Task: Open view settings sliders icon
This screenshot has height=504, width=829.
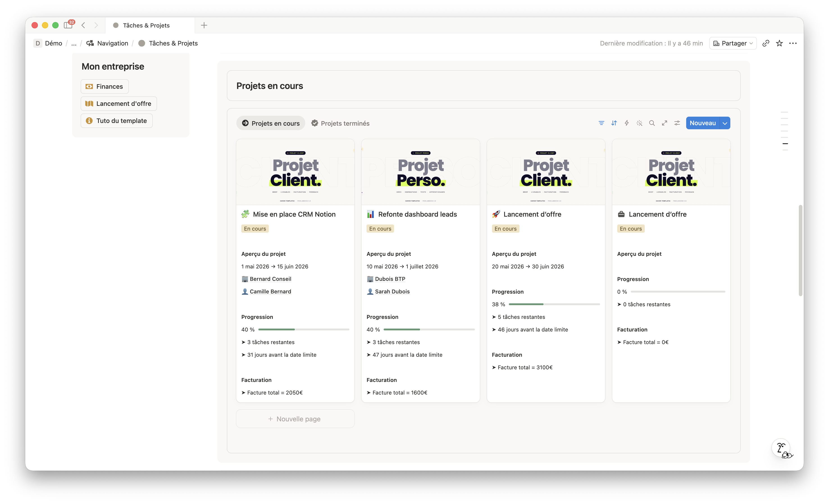Action: (677, 123)
